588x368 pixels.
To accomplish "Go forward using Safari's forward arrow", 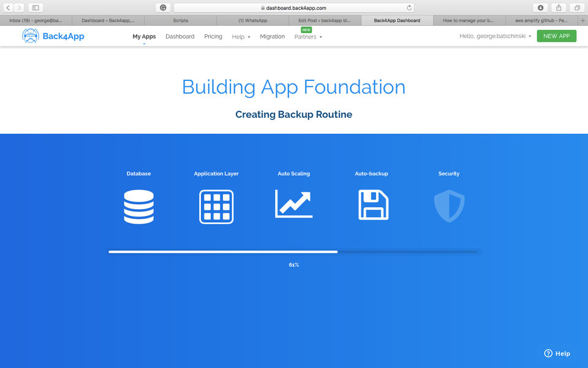I will point(19,7).
